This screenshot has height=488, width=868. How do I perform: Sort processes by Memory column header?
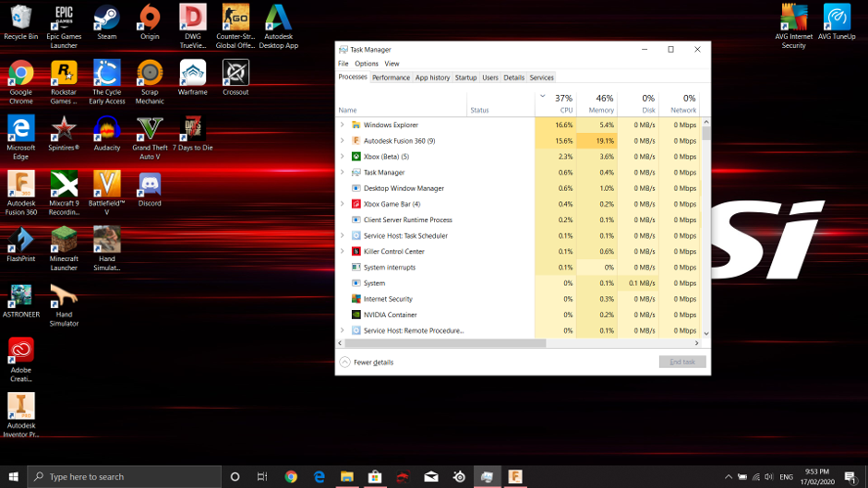pos(597,103)
